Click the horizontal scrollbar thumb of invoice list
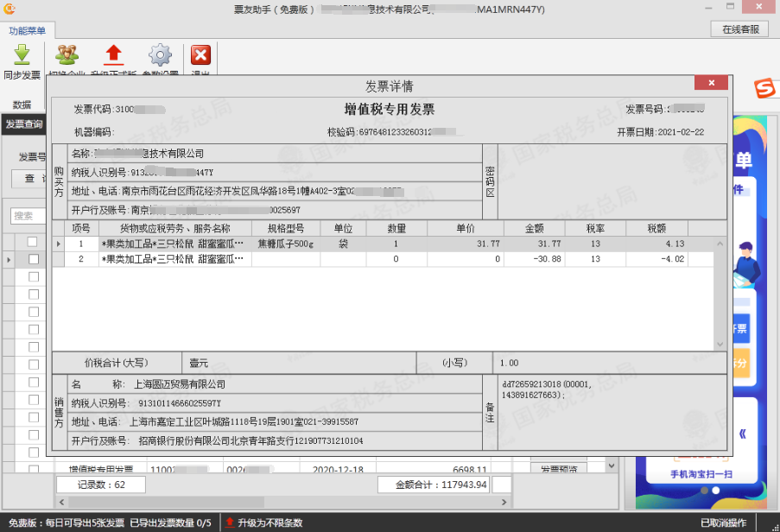The width and height of the screenshot is (780, 532). (x=166, y=502)
